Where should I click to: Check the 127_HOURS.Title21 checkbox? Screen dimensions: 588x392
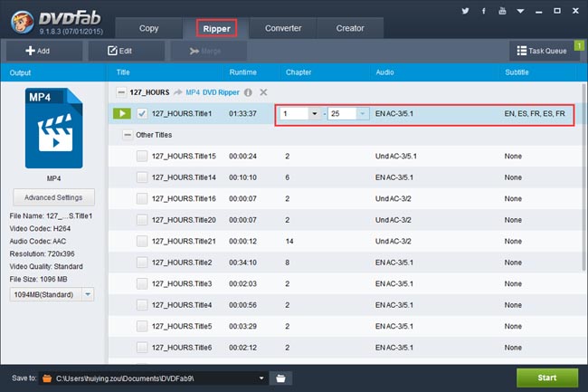coord(142,241)
